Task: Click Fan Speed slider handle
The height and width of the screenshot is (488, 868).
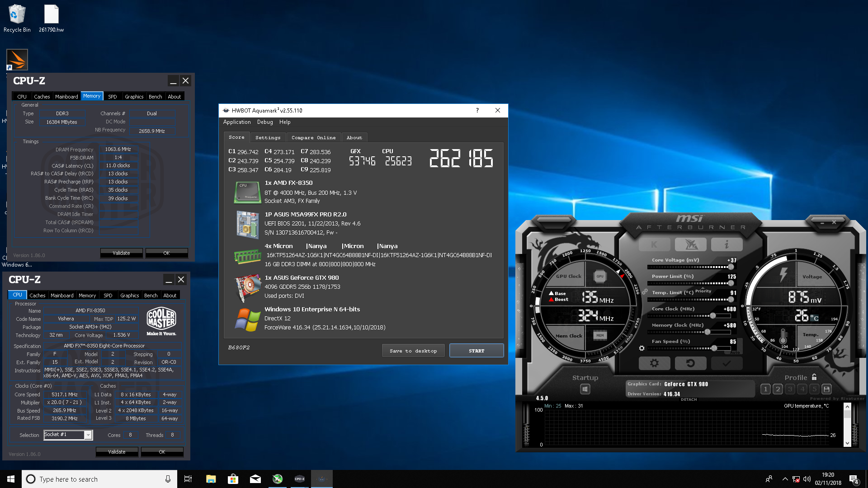Action: coord(714,348)
